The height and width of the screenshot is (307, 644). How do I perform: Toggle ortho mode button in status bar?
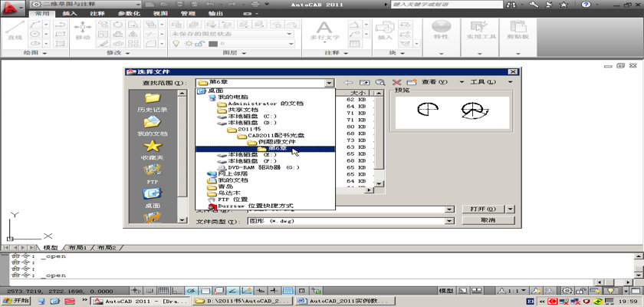(177, 291)
